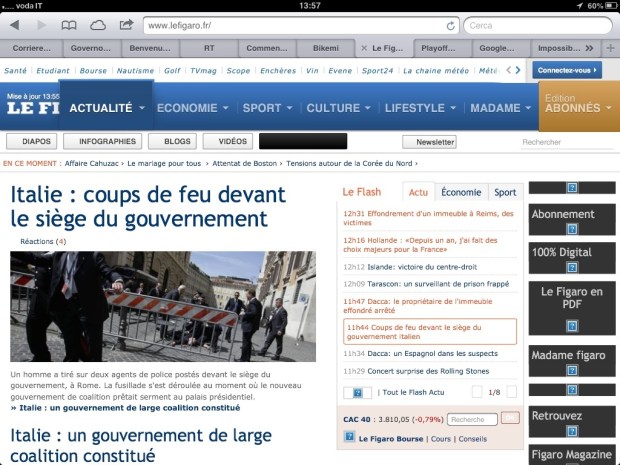Open 12h12 Islande victoire du centre-droit
The height and width of the screenshot is (465, 620).
(410, 267)
